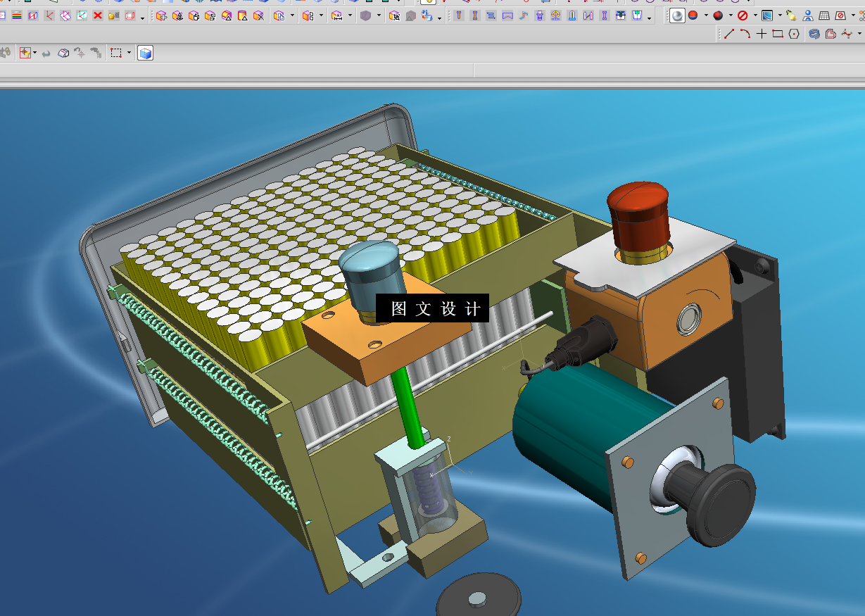Image resolution: width=865 pixels, height=616 pixels.
Task: Open dropdown beside red solid sphere icon
Action: pos(731,15)
